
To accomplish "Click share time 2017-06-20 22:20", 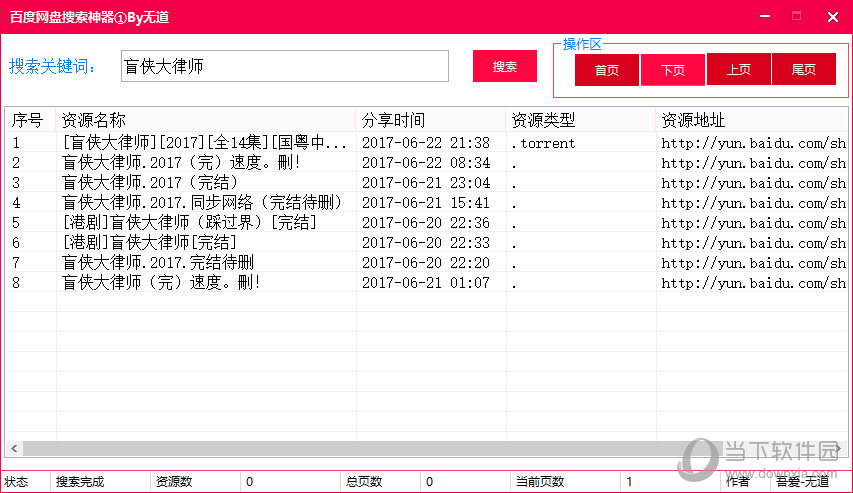I will point(426,263).
